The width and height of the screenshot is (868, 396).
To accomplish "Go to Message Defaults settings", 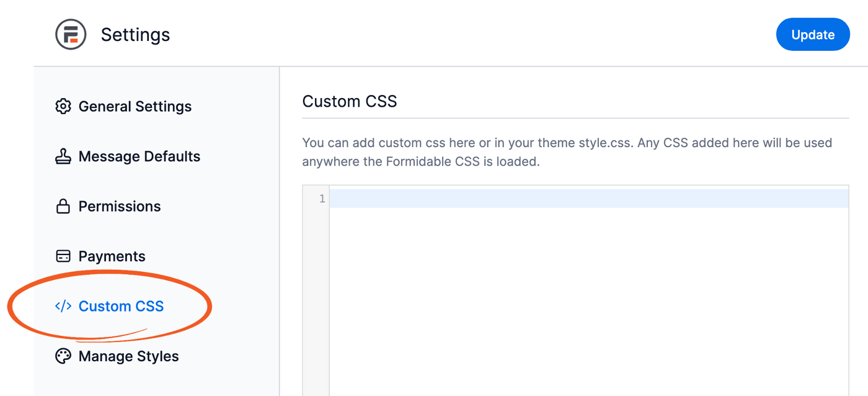I will pyautogui.click(x=139, y=156).
